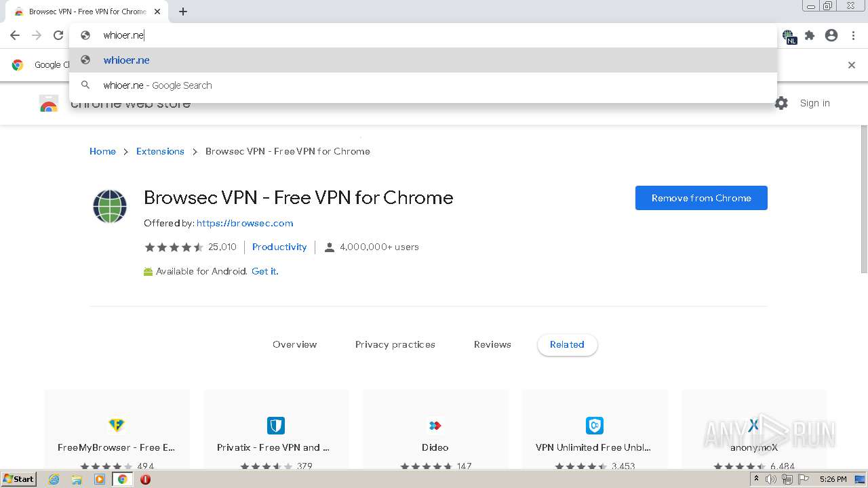Open the Extensions breadcrumb link
The height and width of the screenshot is (488, 868).
click(160, 151)
